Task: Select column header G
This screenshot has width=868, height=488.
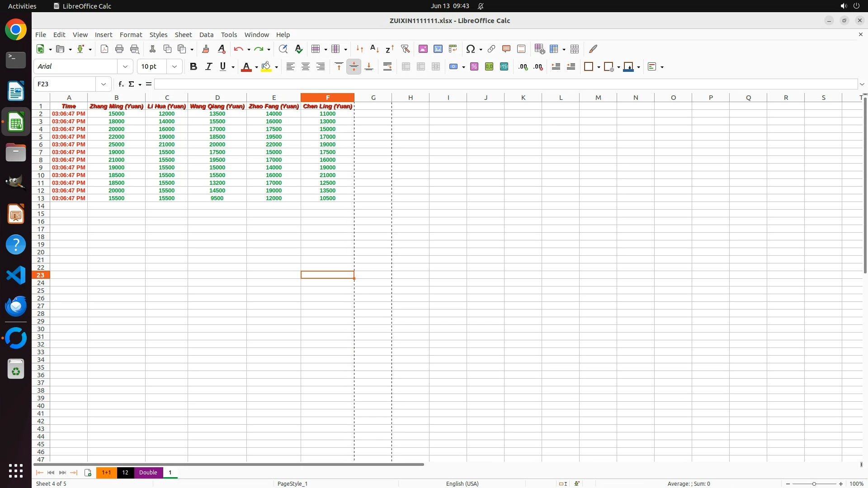Action: tap(373, 98)
